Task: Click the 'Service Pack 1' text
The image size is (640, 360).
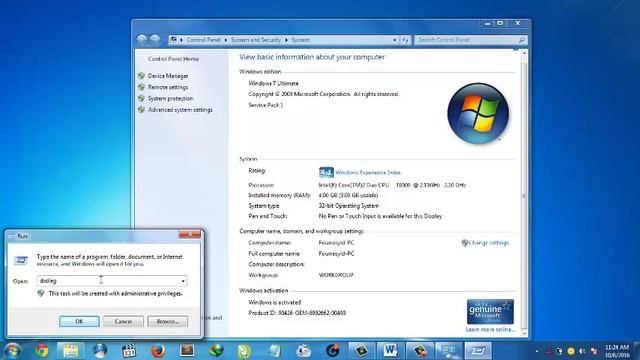Action: tap(266, 105)
